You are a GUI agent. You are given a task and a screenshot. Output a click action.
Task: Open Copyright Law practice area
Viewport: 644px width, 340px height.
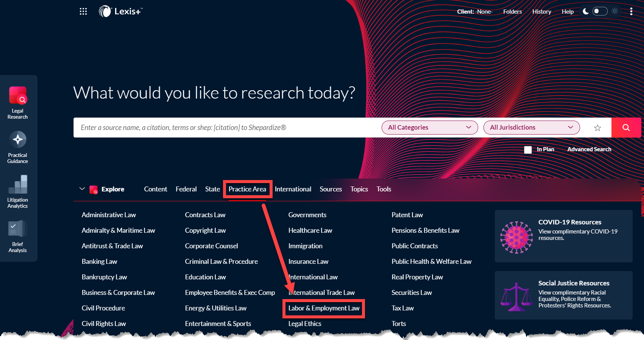(x=205, y=230)
